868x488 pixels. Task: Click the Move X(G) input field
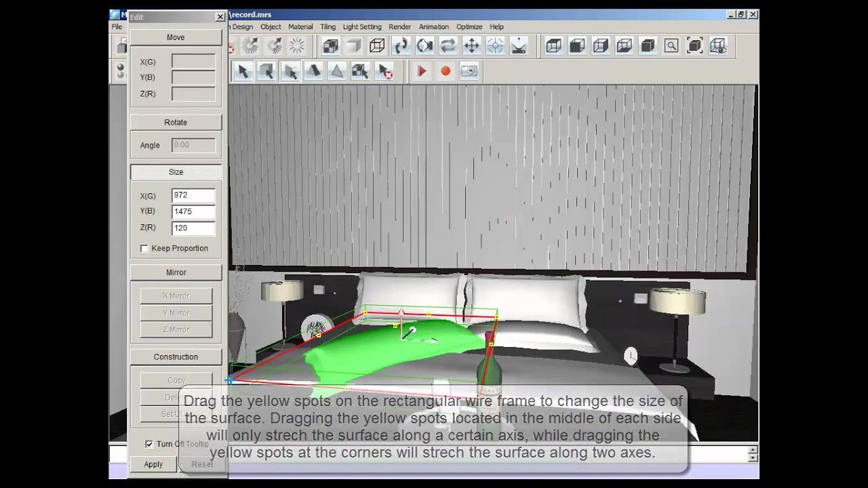(x=193, y=62)
